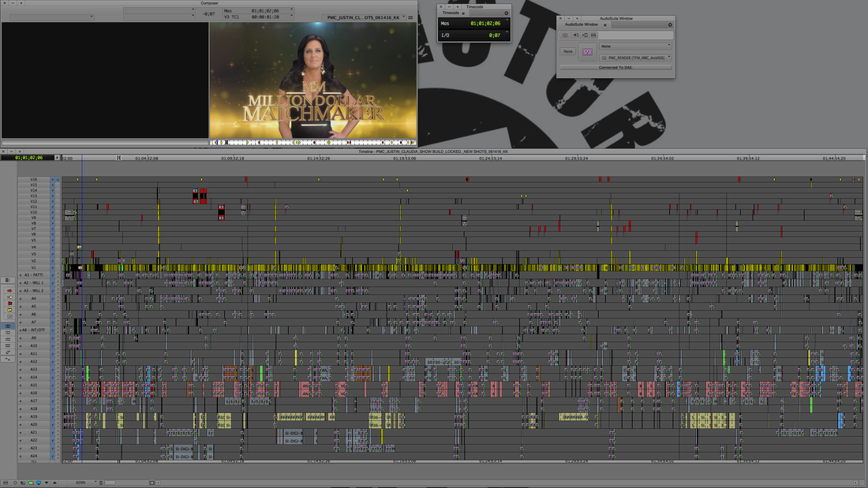Viewport: 868px width, 488px height.
Task: Click Connected To DAE. status button
Action: tap(615, 68)
